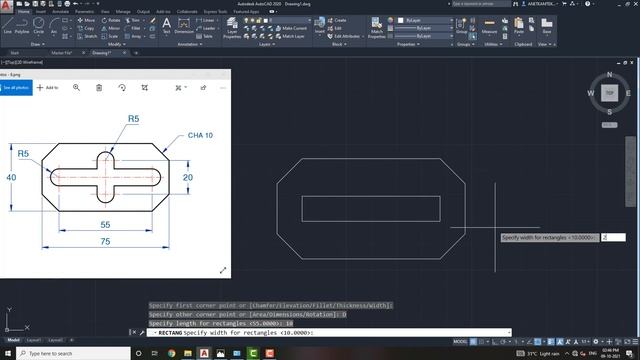
Task: Click the Create block tool
Action: coord(337,20)
